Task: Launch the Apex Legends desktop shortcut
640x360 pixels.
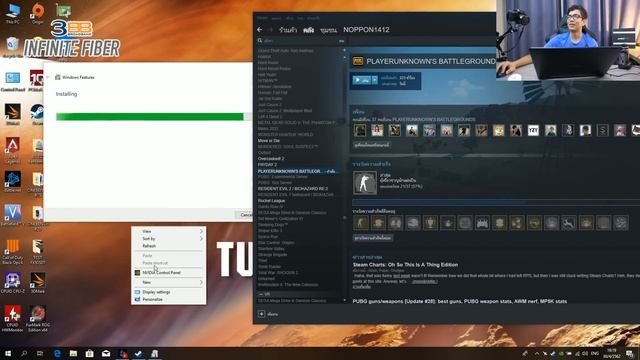Action: 13,149
